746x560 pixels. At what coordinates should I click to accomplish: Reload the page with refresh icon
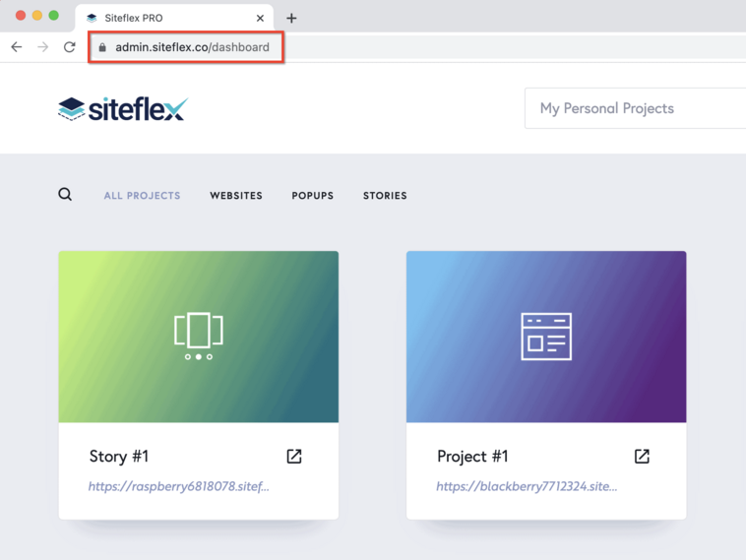click(x=70, y=46)
